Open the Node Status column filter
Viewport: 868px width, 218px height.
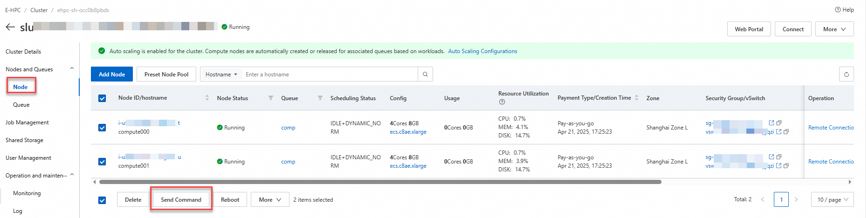coord(271,98)
